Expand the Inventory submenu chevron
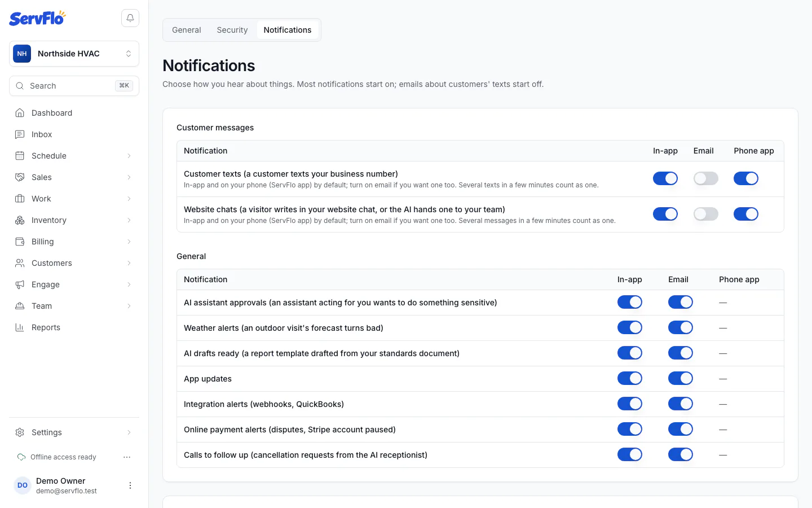 [x=129, y=220]
